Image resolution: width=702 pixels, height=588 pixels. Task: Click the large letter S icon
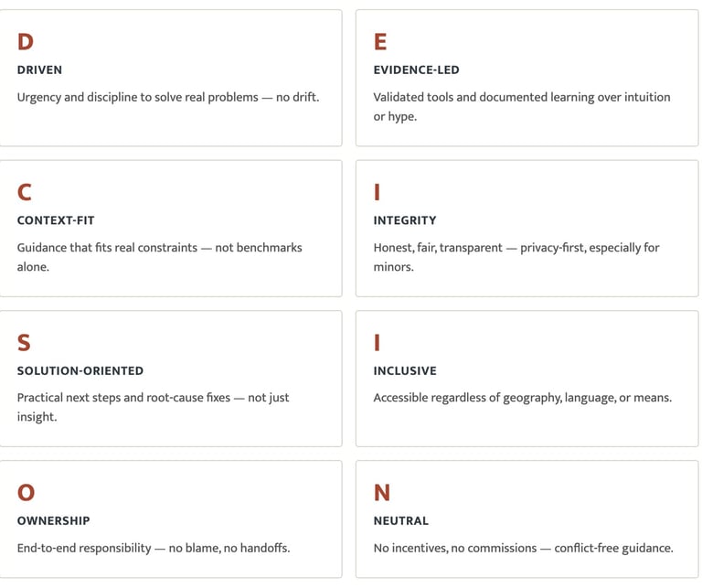[x=24, y=343]
